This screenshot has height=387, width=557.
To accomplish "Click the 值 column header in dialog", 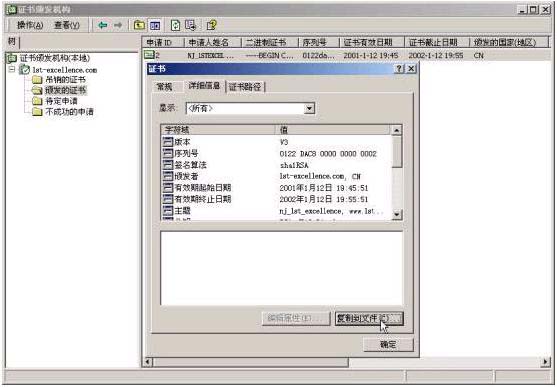I will (x=333, y=129).
